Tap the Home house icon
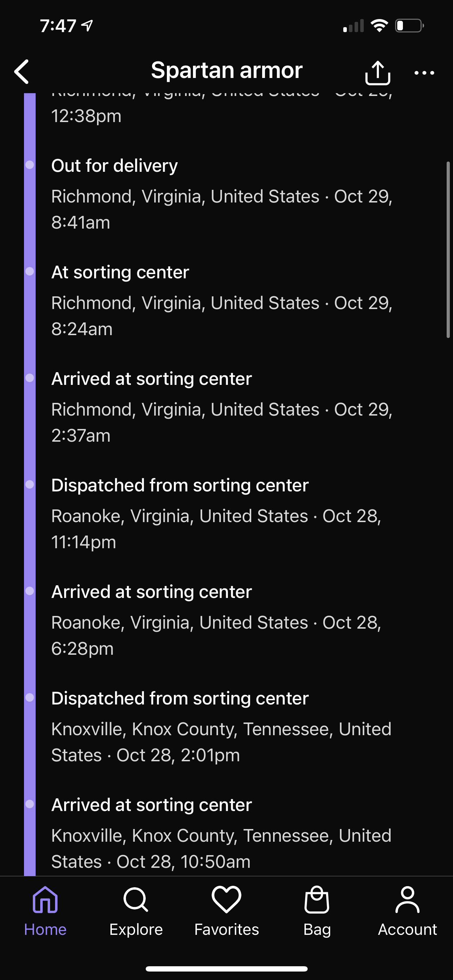This screenshot has width=453, height=980. pos(45,900)
